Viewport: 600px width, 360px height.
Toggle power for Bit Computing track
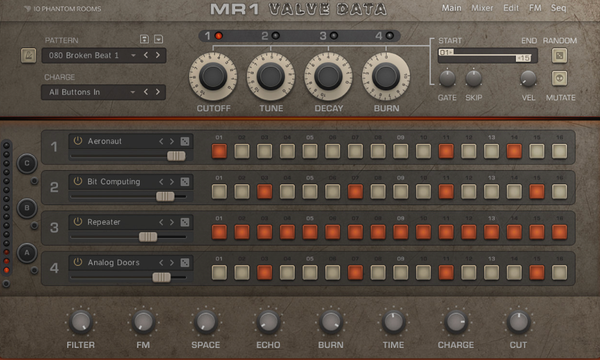(78, 181)
